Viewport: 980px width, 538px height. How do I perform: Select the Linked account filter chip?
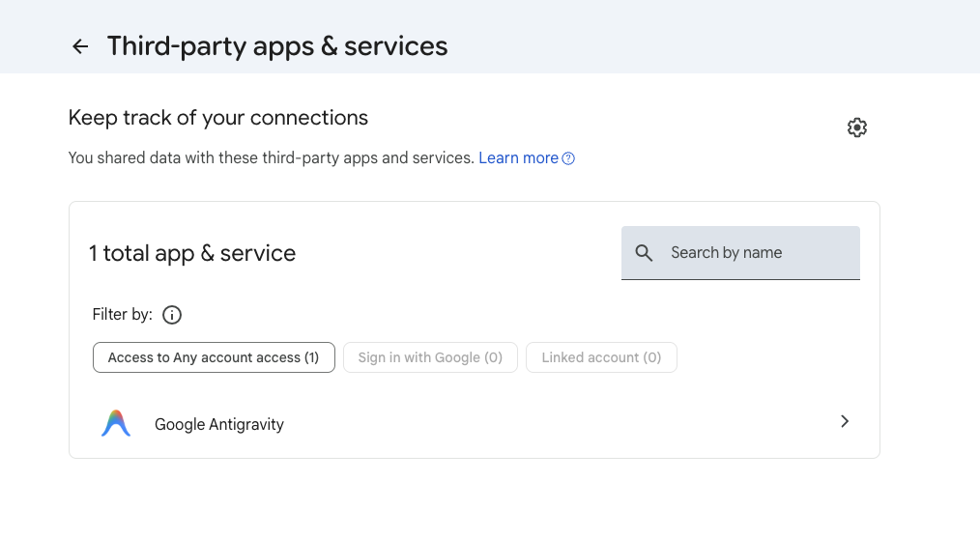[601, 357]
